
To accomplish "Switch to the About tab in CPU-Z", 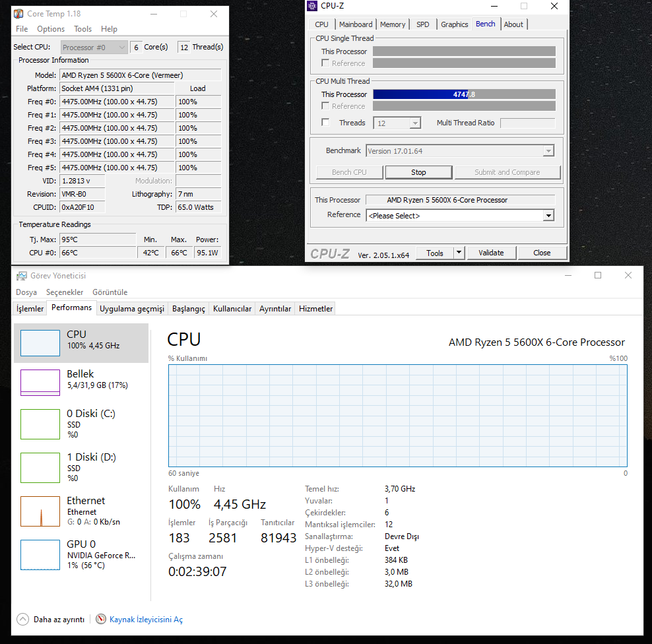I will point(513,24).
